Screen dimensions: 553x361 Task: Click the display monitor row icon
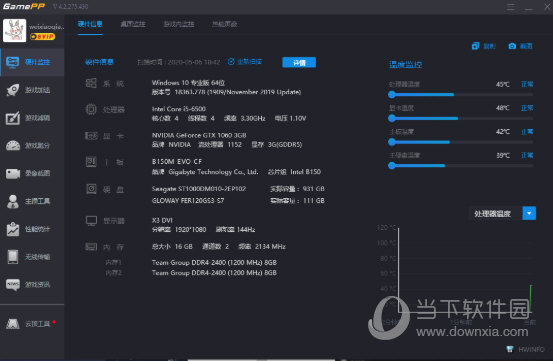tap(91, 221)
